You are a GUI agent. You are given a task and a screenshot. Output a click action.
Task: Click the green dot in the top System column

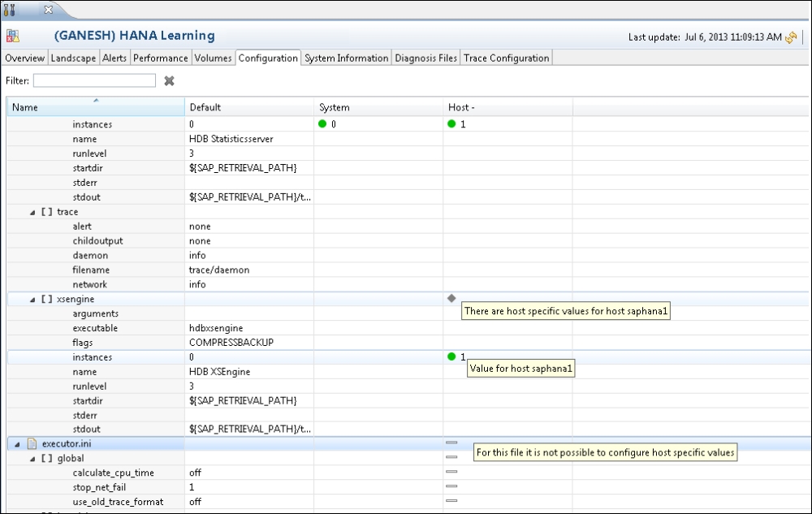point(322,123)
